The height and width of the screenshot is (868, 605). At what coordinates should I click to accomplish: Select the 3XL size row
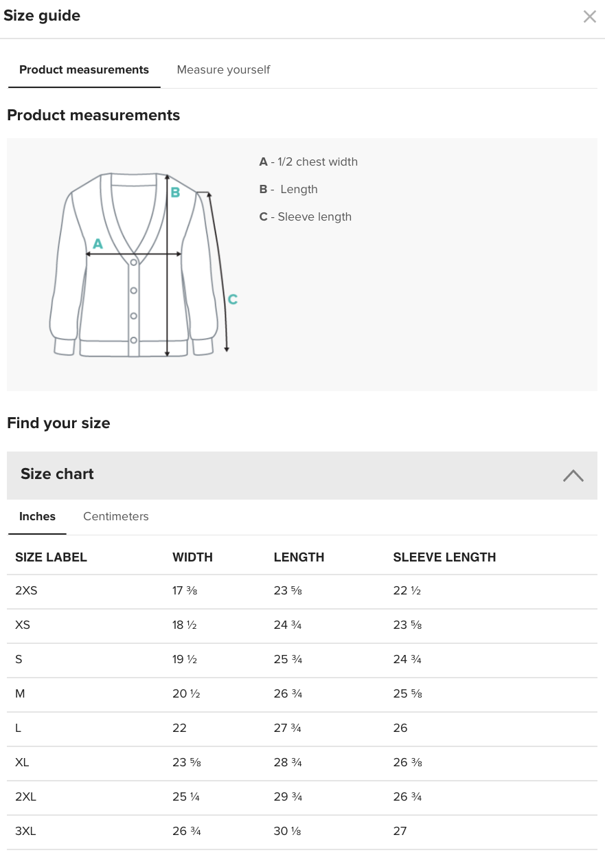click(x=302, y=832)
